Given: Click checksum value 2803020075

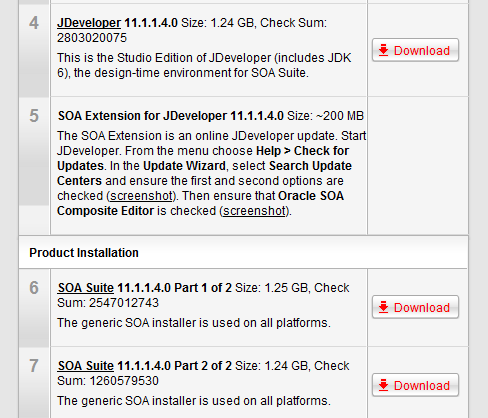Looking at the screenshot, I should pos(92,38).
